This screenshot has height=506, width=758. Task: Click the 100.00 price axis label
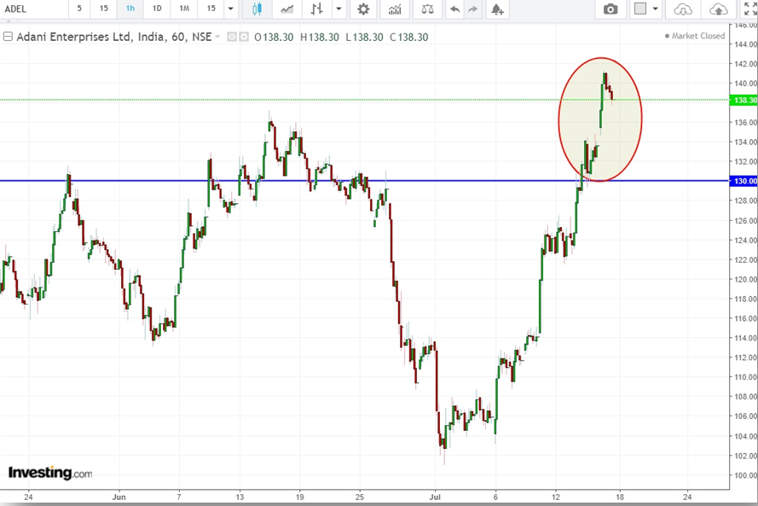tap(745, 476)
